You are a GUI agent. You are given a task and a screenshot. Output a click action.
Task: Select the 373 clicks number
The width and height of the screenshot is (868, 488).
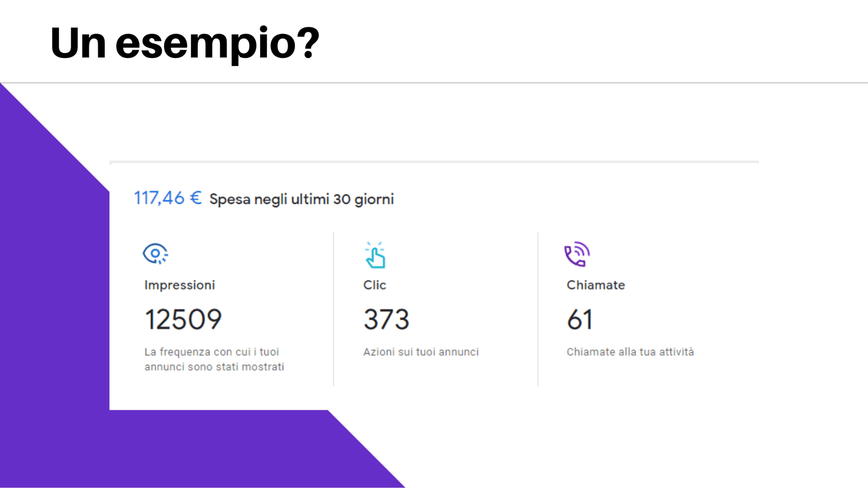click(x=386, y=319)
